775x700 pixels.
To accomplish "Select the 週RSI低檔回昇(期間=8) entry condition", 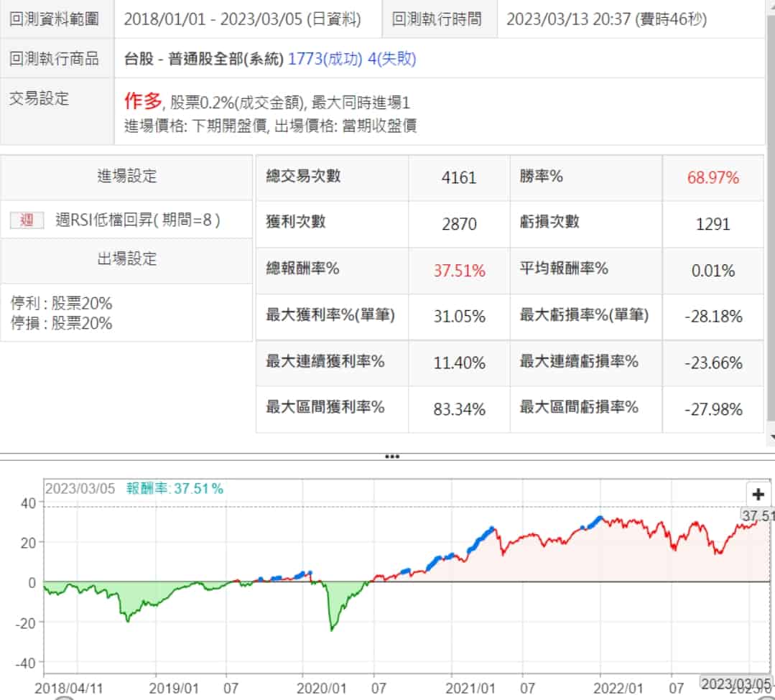I will click(x=138, y=220).
